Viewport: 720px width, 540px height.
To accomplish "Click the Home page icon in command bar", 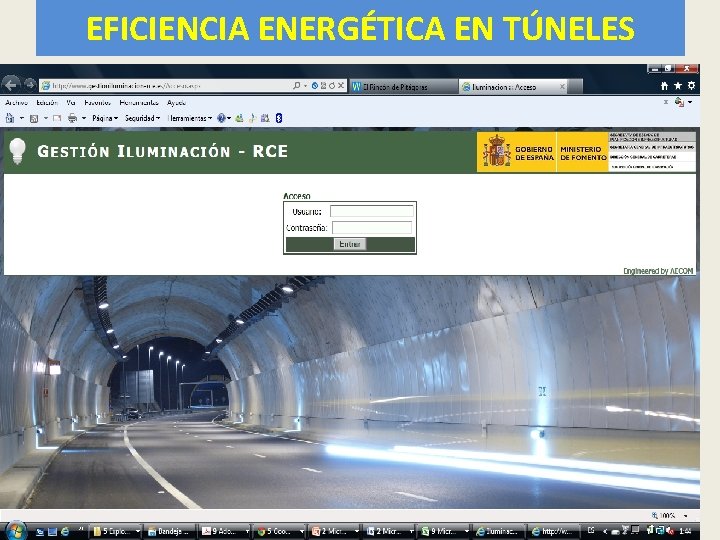I will tap(10, 118).
